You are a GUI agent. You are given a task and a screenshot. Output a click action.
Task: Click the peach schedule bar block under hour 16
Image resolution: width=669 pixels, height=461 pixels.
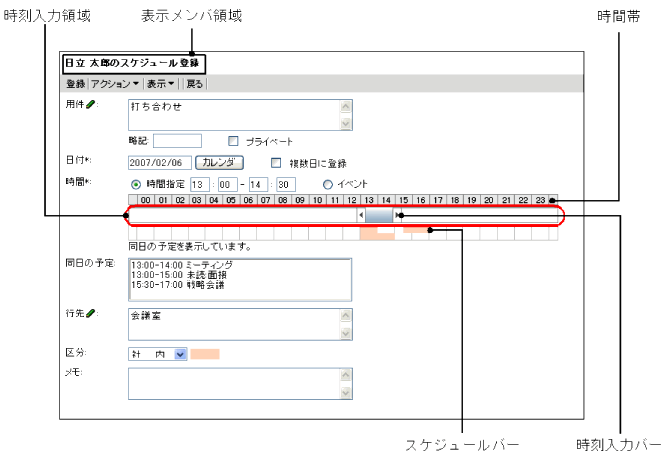[x=416, y=230]
